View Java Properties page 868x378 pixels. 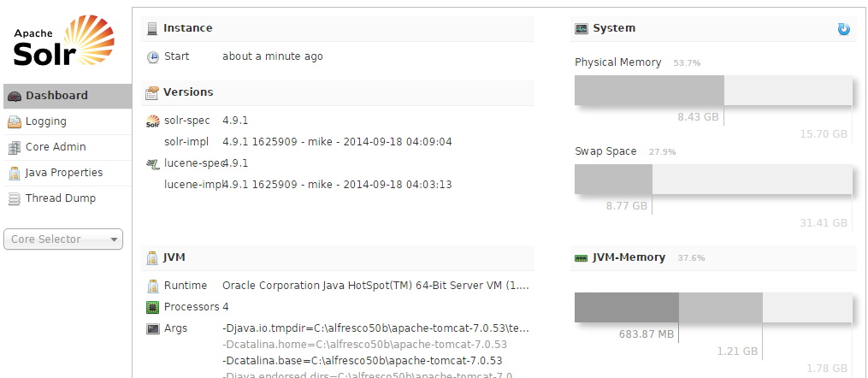pyautogui.click(x=64, y=173)
